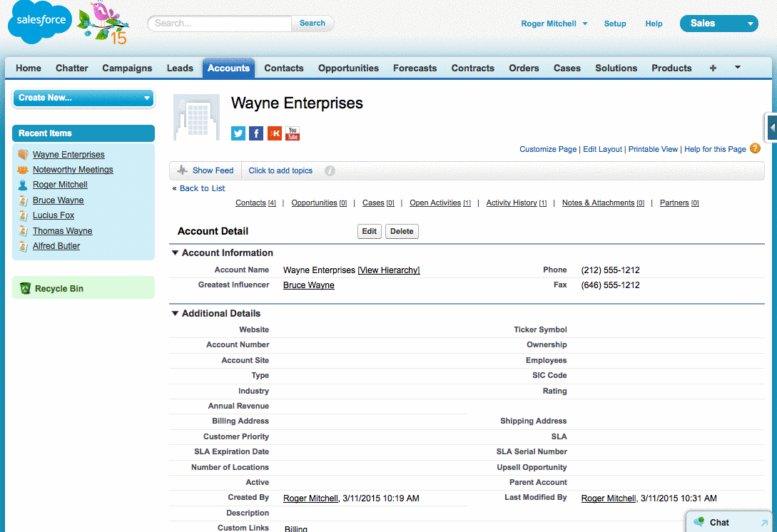Click the Wayne Enterprises account building image
Viewport: 777px width, 532px height.
(x=196, y=118)
